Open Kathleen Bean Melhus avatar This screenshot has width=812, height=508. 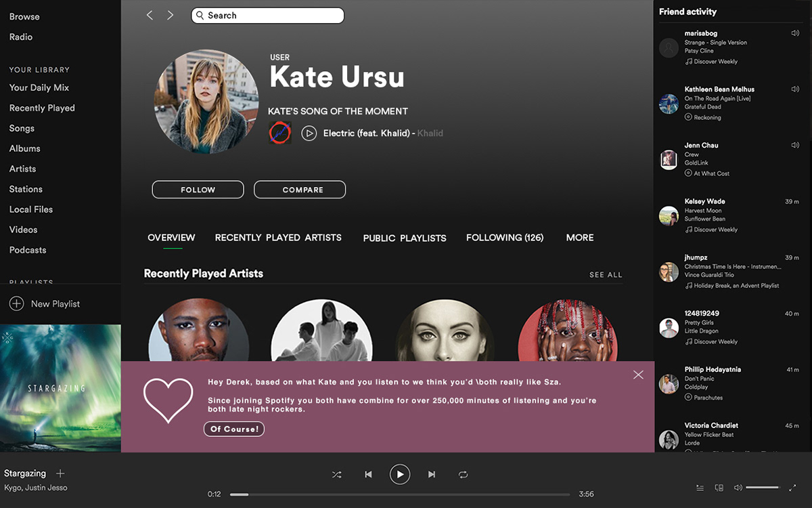click(669, 104)
